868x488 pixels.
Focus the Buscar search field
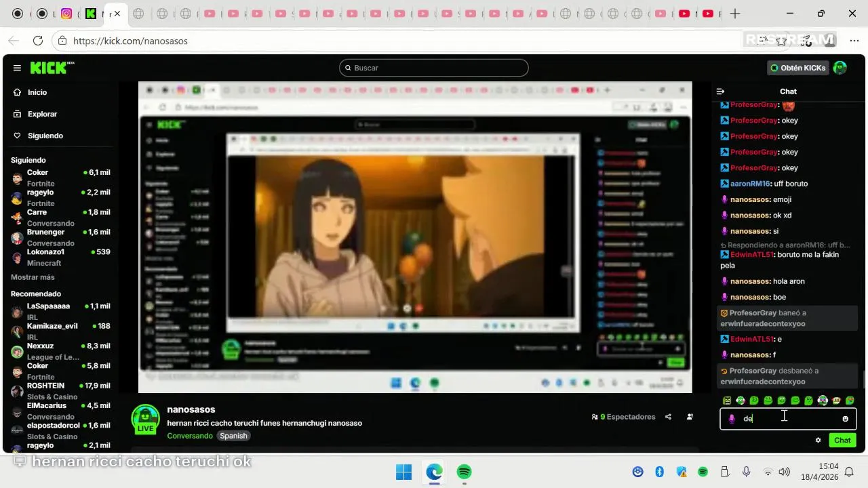[434, 68]
